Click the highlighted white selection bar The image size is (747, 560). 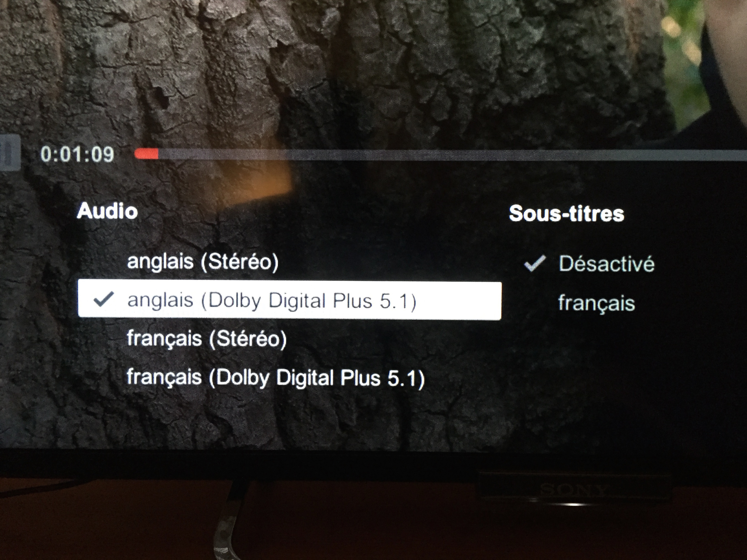pyautogui.click(x=290, y=301)
